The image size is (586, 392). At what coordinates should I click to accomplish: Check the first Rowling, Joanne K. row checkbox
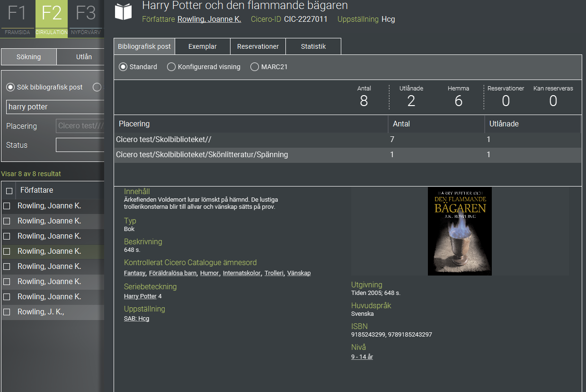click(x=7, y=206)
